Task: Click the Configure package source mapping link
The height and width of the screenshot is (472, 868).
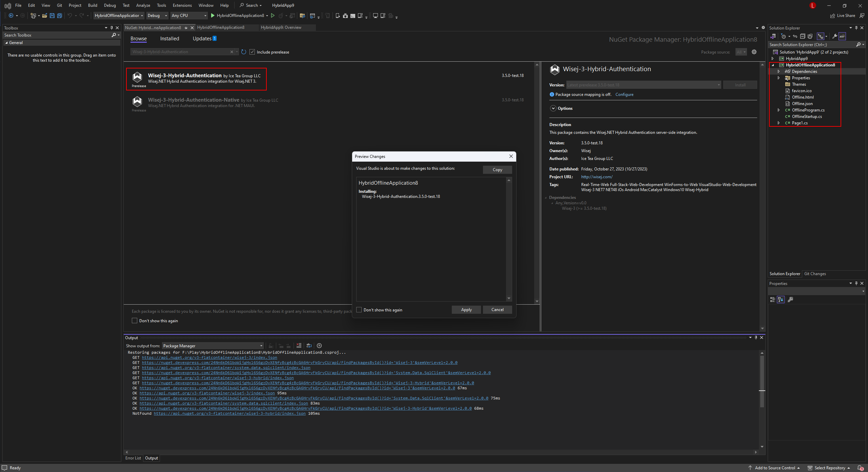Action: click(624, 95)
